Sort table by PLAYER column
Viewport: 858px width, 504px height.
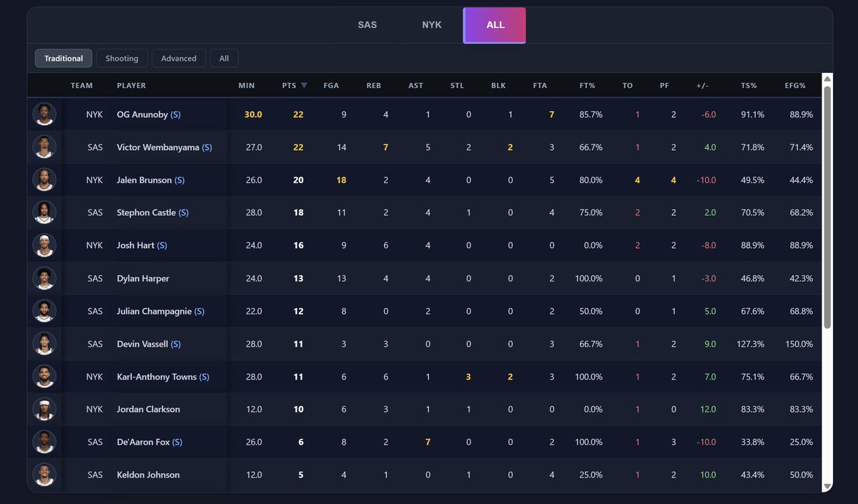pos(132,86)
